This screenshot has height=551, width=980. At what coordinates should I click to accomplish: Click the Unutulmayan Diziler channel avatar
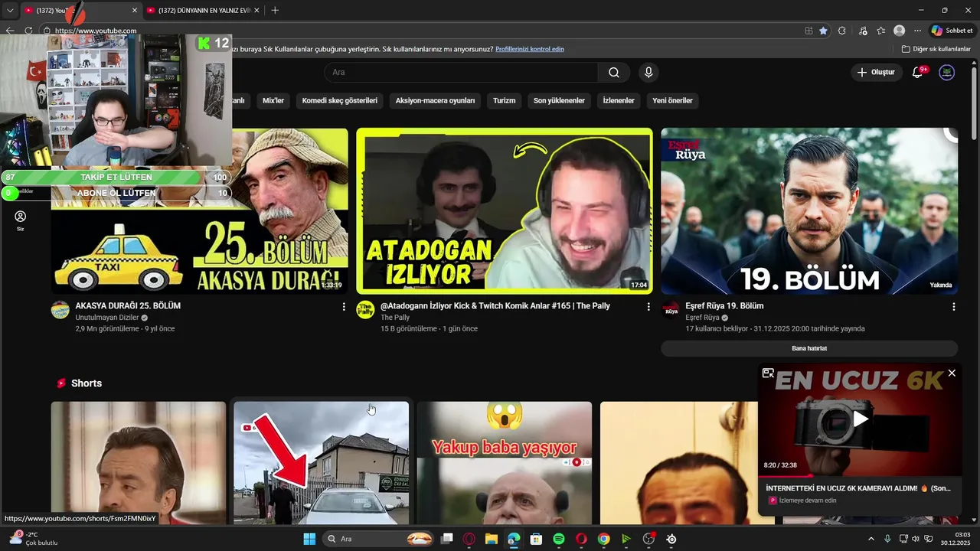(x=60, y=310)
